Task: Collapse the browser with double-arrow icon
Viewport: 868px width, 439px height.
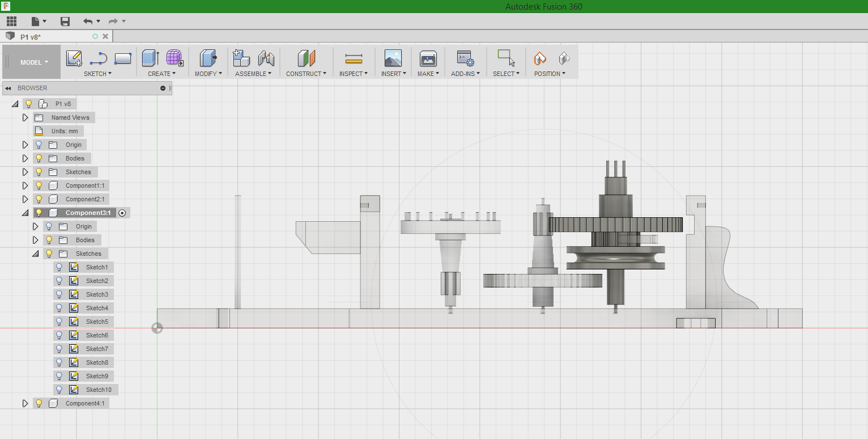Action: pyautogui.click(x=8, y=88)
